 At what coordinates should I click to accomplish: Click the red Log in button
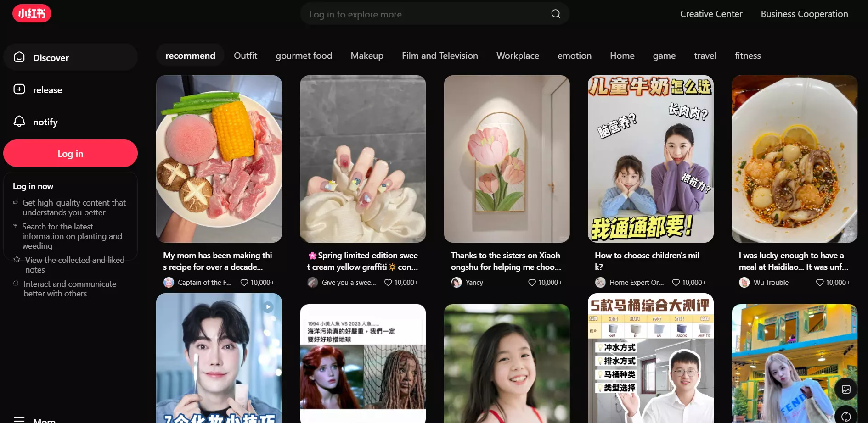70,153
